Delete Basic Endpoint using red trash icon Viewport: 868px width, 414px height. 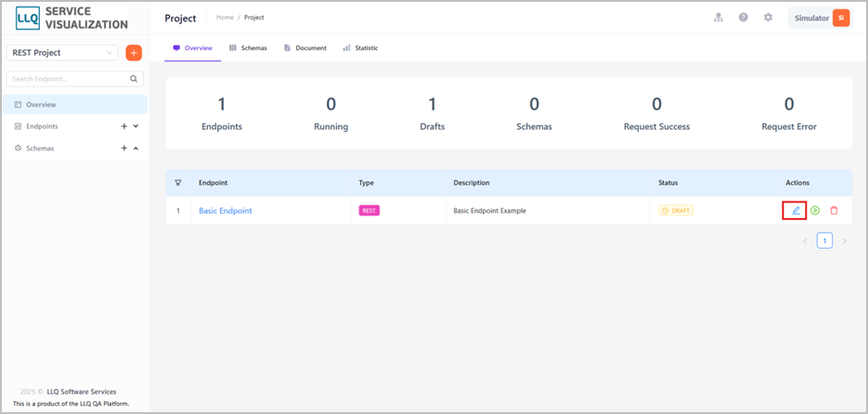[834, 211]
